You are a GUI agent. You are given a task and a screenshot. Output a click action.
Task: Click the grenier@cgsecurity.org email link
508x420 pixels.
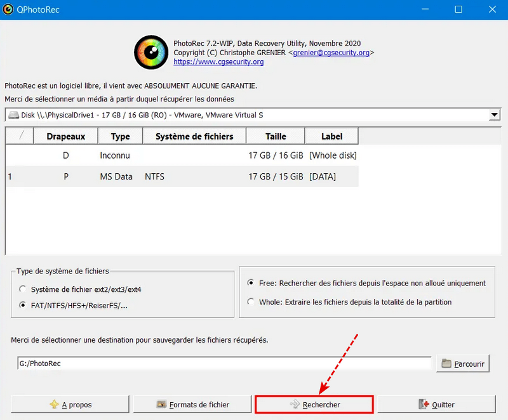pyautogui.click(x=331, y=53)
